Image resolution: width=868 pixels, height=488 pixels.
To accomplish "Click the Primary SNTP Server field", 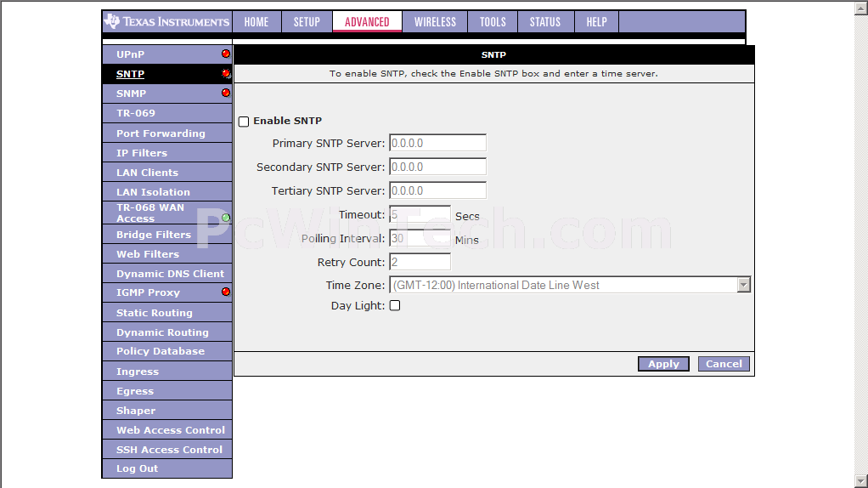I will pyautogui.click(x=437, y=144).
